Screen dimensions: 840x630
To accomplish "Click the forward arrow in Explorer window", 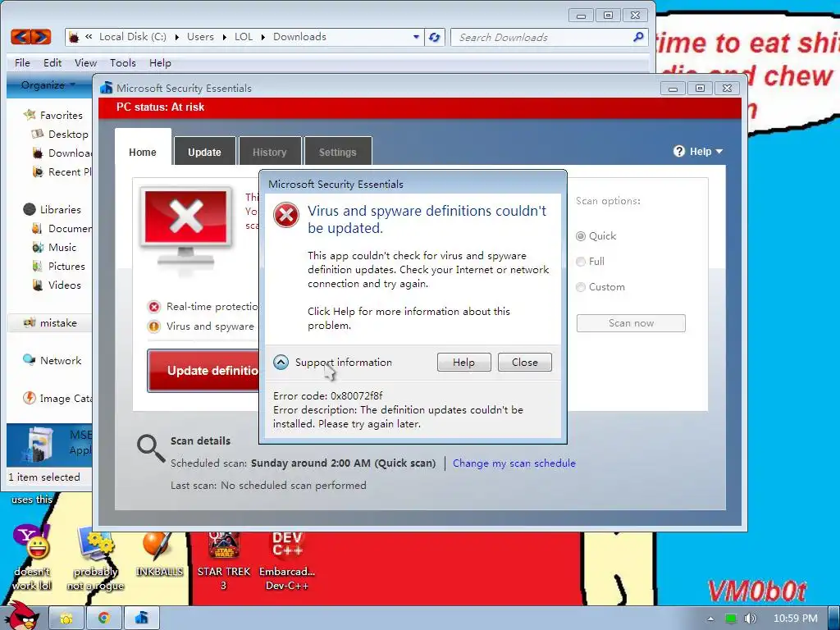I will point(41,37).
